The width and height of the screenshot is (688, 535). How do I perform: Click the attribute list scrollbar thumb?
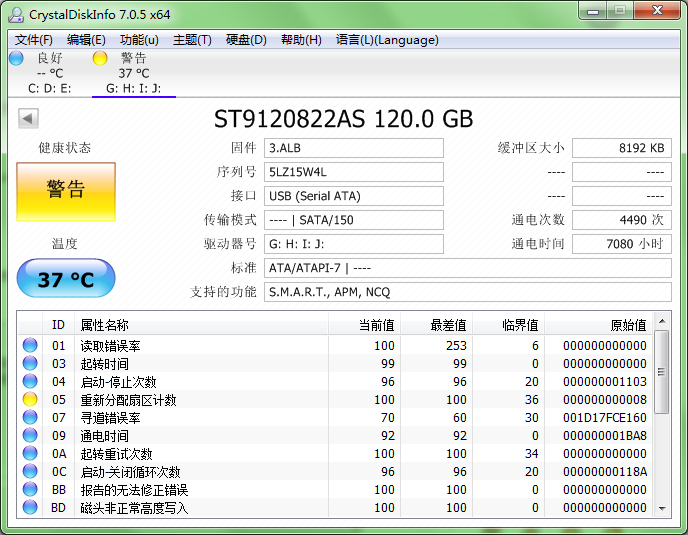click(x=662, y=372)
